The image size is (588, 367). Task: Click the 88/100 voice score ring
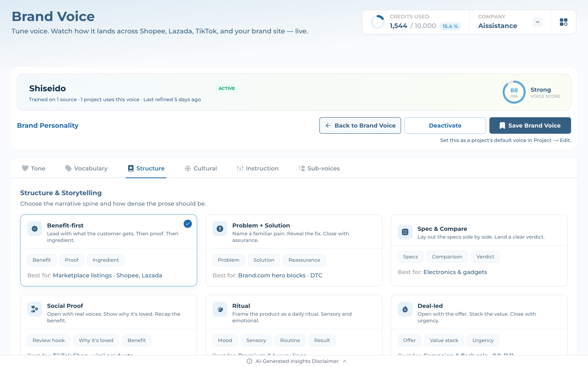coord(514,92)
